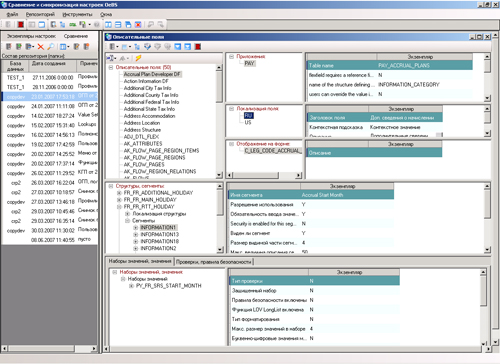Click document icon with green arrow in repository panel

point(19,47)
